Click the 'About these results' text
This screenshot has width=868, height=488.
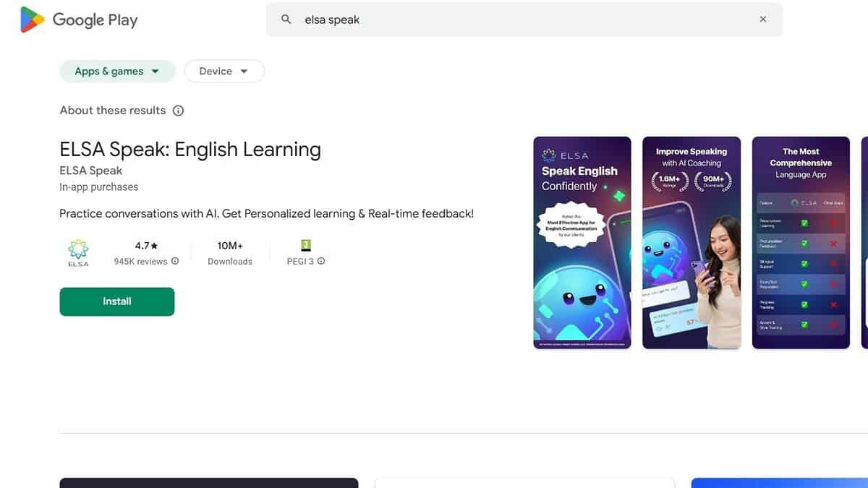(113, 111)
